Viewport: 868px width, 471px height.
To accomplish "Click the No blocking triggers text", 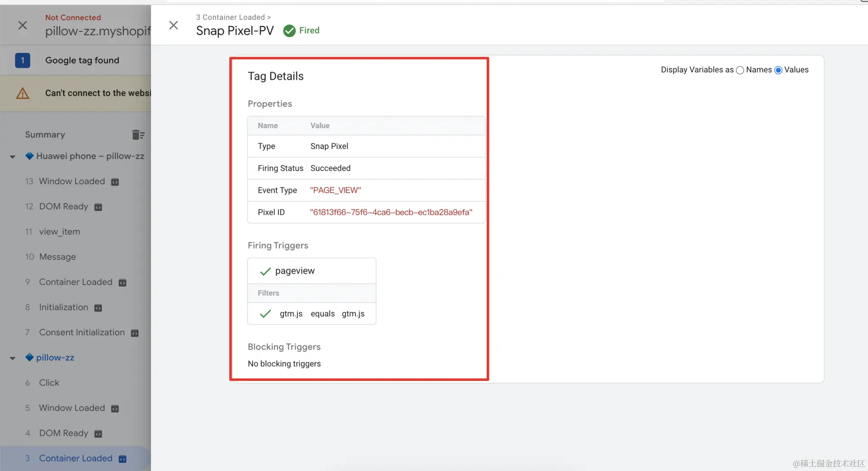I will pos(284,364).
